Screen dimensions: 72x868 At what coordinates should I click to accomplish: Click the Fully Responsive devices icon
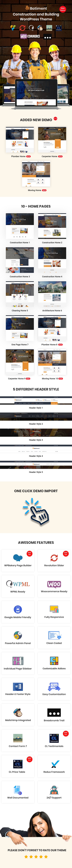click(x=54, y=609)
